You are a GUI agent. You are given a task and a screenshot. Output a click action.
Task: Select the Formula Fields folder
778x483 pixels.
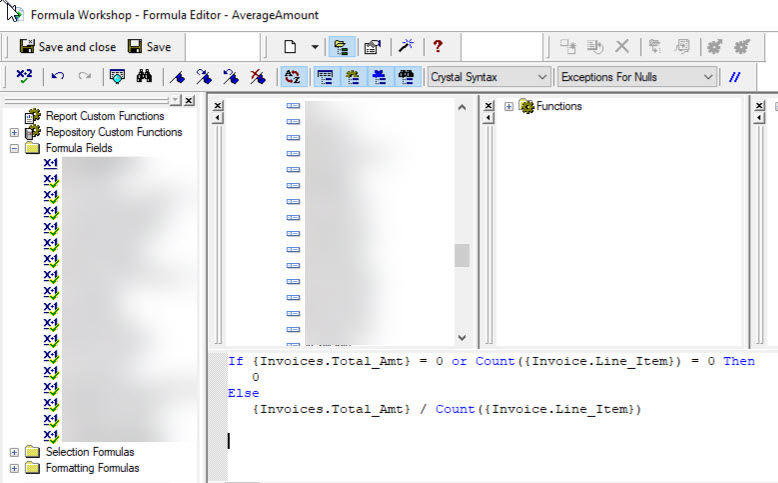click(79, 148)
